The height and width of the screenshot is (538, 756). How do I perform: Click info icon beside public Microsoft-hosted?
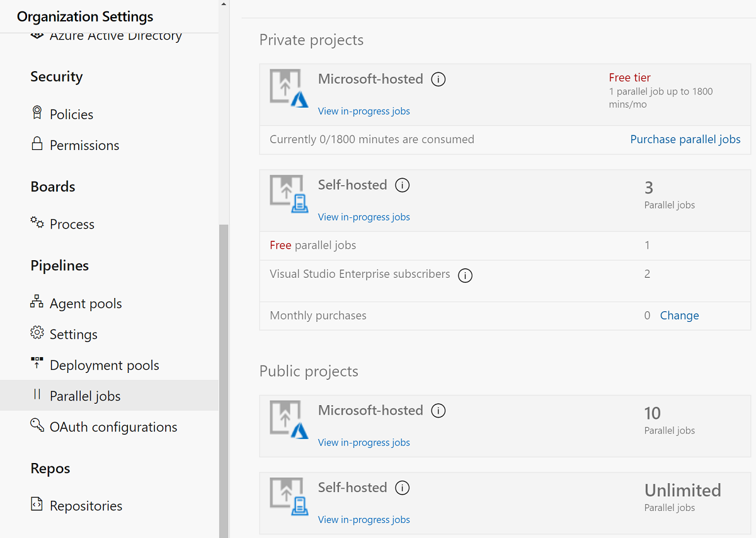pyautogui.click(x=438, y=411)
